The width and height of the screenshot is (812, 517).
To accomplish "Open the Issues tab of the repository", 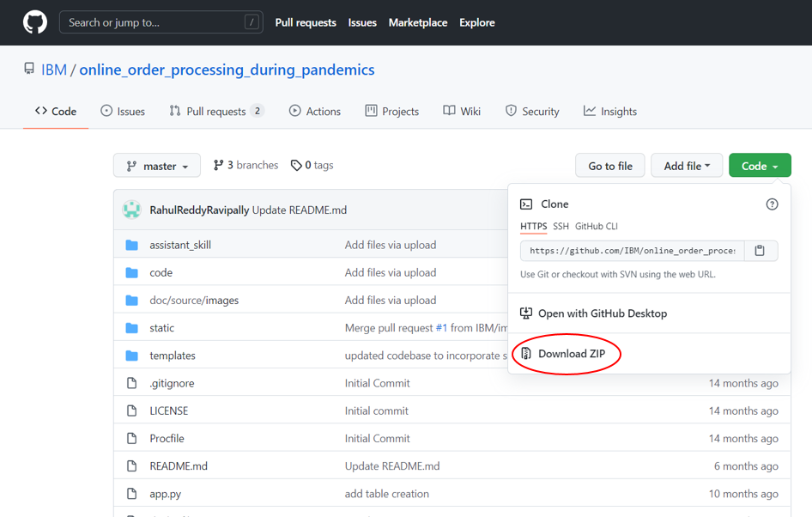I will point(123,112).
